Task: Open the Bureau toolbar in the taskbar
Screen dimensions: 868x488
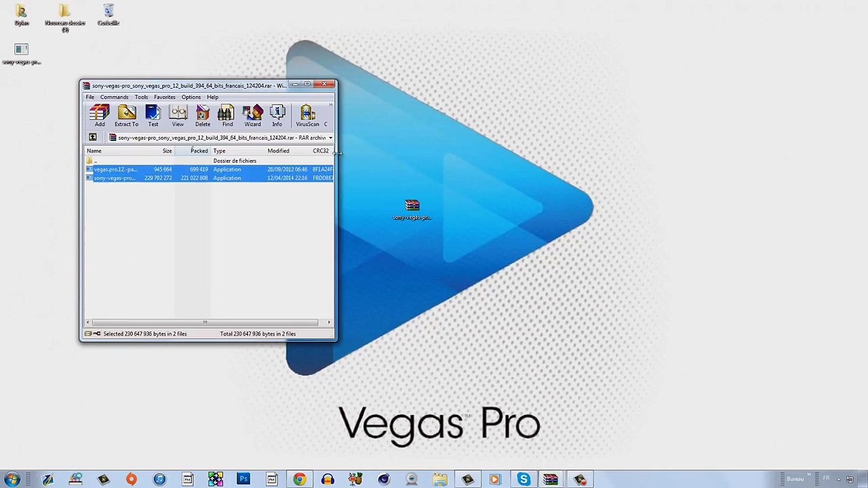Action: pos(795,479)
